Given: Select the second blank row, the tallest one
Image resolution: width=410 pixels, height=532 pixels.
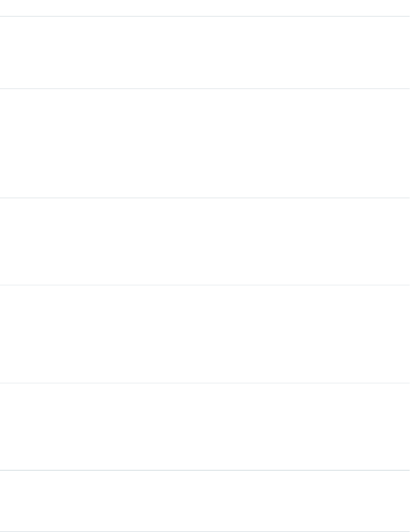Looking at the screenshot, I should tap(205, 143).
